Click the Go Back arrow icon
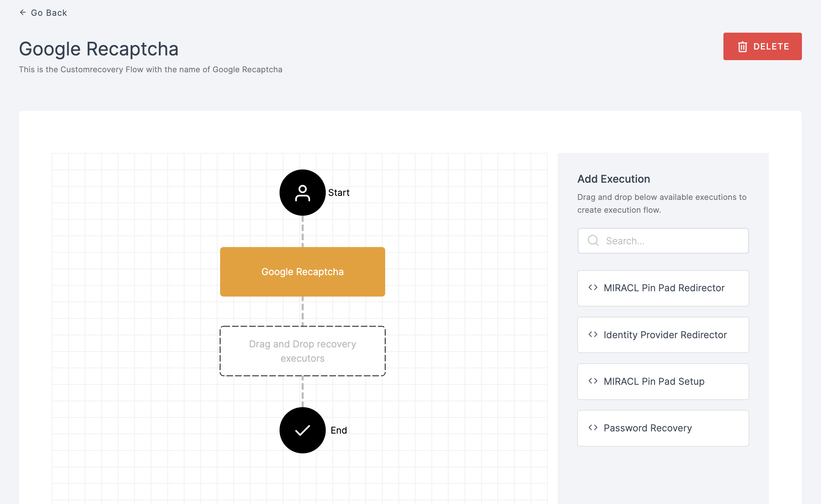The width and height of the screenshot is (821, 504). coord(22,12)
